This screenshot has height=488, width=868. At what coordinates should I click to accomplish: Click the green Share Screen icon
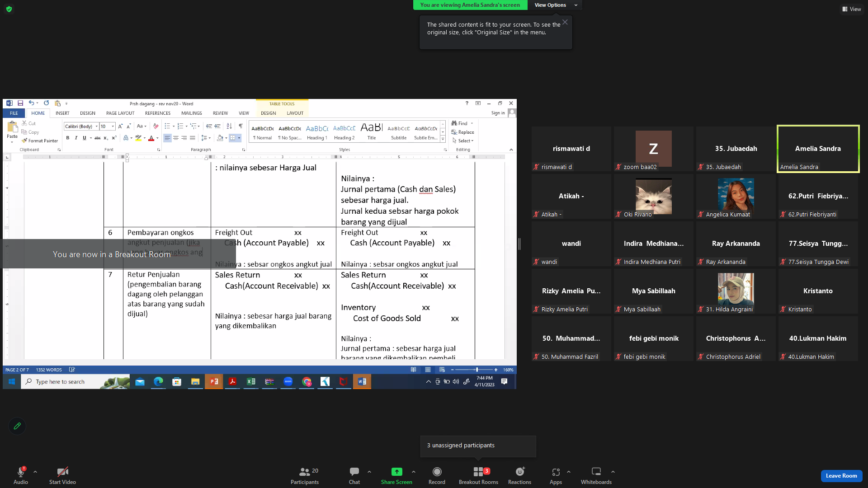[396, 472]
